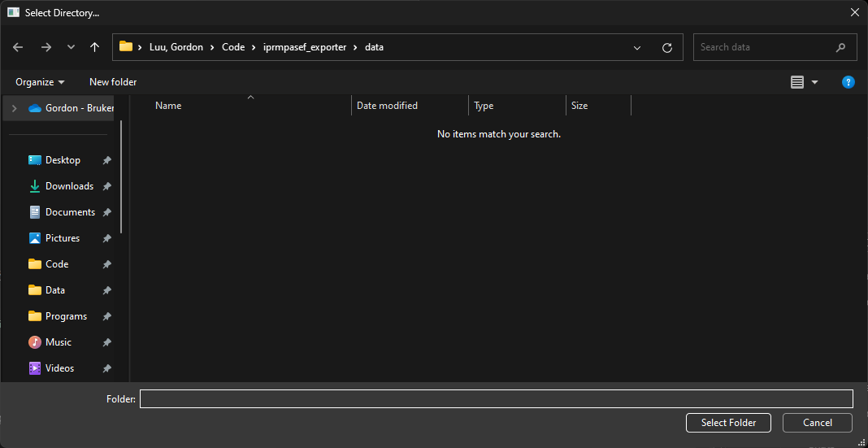Open the address bar history dropdown
This screenshot has height=448, width=868.
click(x=637, y=48)
